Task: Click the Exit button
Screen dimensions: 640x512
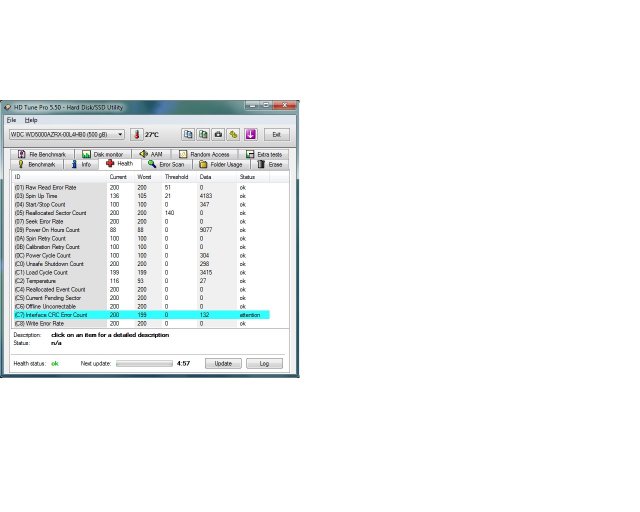Action: tap(277, 134)
